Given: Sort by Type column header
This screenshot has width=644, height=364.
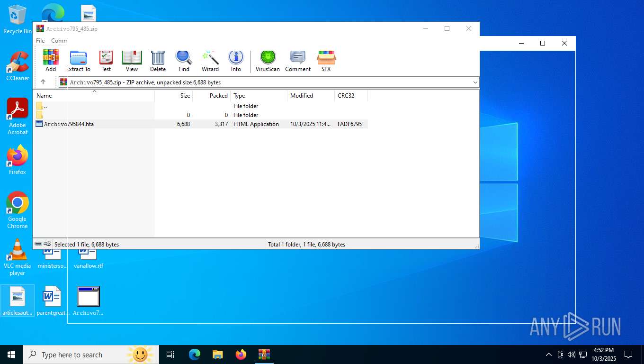Looking at the screenshot, I should click(x=259, y=95).
